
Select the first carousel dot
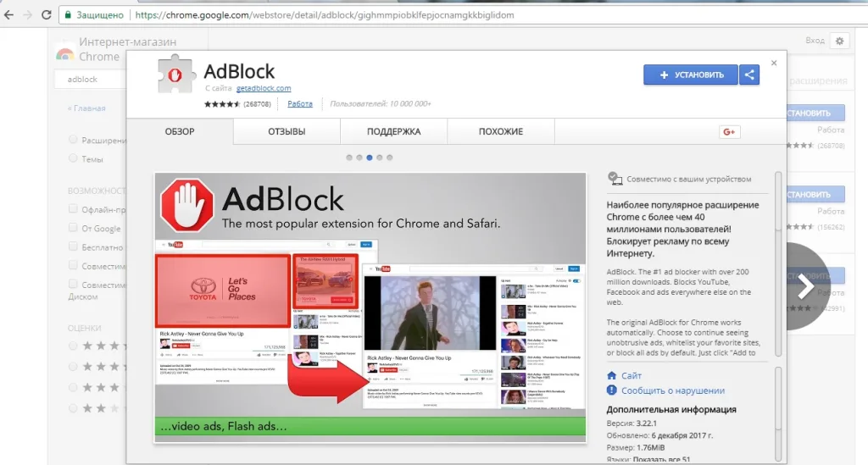349,158
